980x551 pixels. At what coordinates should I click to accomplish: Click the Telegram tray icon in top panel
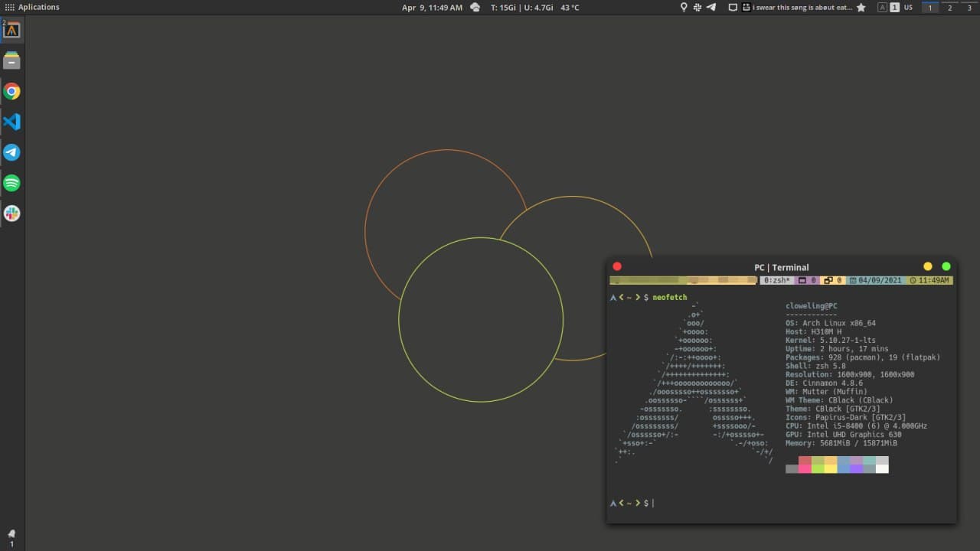(711, 7)
